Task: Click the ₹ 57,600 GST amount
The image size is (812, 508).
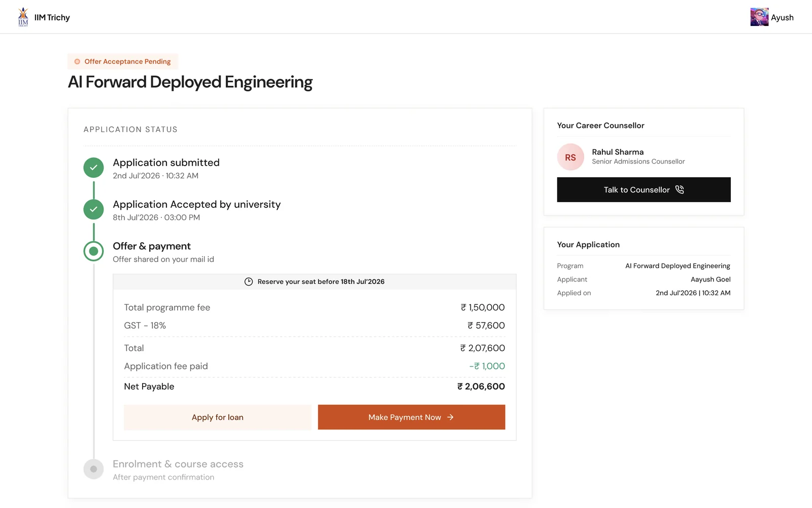Action: pos(486,326)
